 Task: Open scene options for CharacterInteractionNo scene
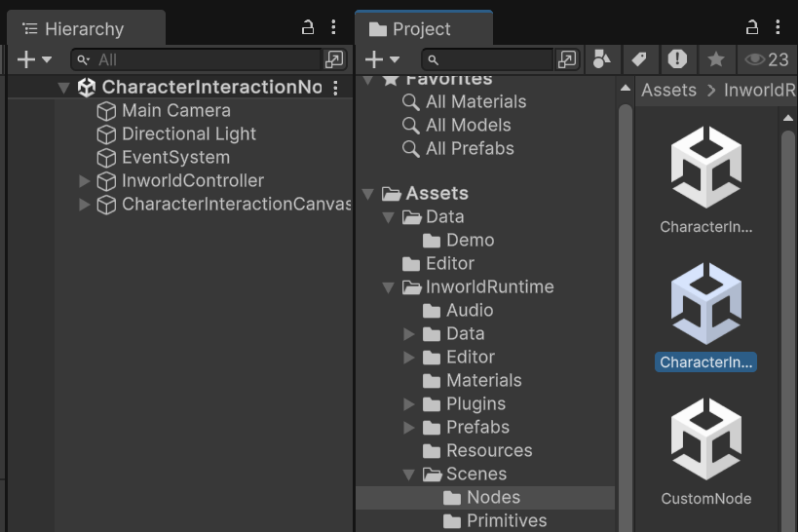335,88
